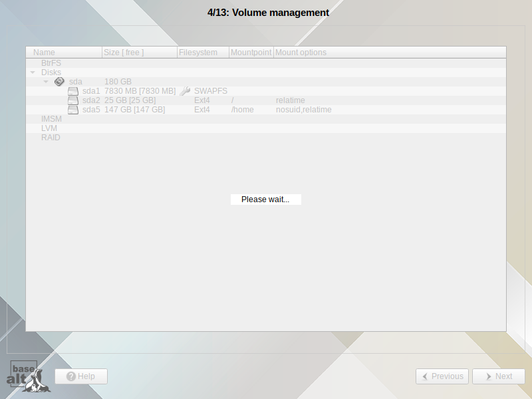Click the sda5 partition icon
The width and height of the screenshot is (532, 399).
point(73,110)
